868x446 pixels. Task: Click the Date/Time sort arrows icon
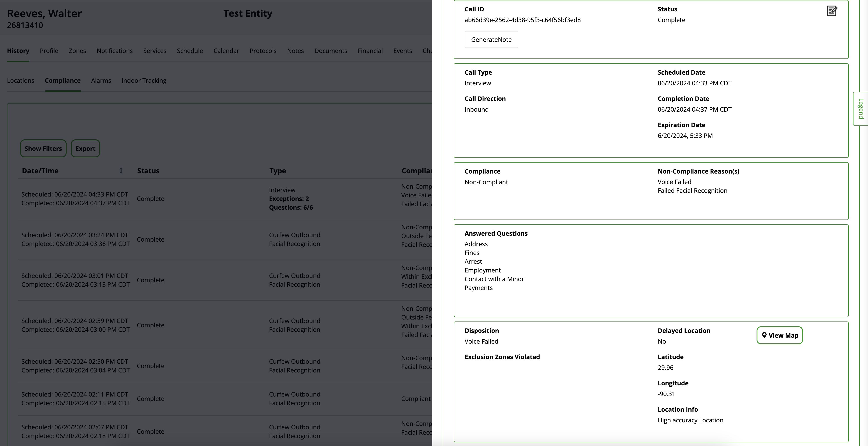tap(121, 171)
